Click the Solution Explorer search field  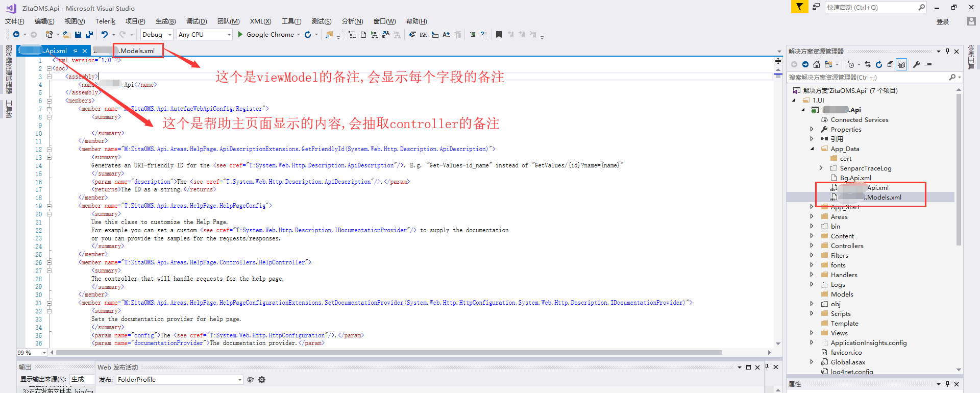[875, 78]
